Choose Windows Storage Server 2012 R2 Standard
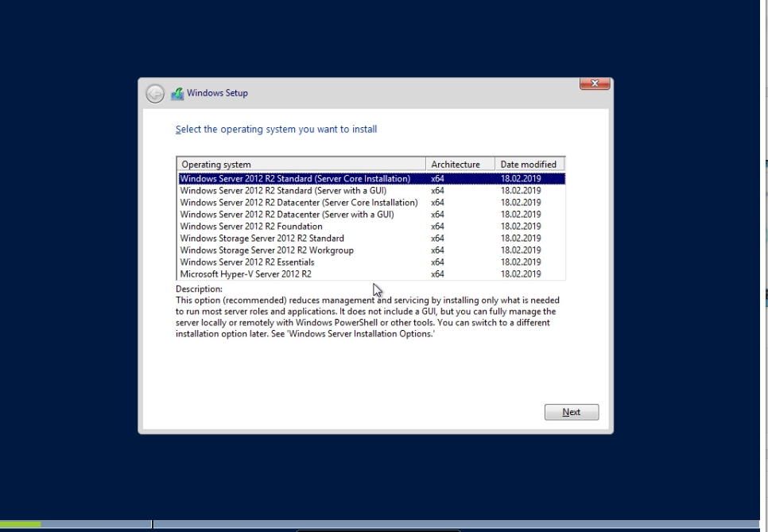Image resolution: width=768 pixels, height=532 pixels. click(x=372, y=238)
